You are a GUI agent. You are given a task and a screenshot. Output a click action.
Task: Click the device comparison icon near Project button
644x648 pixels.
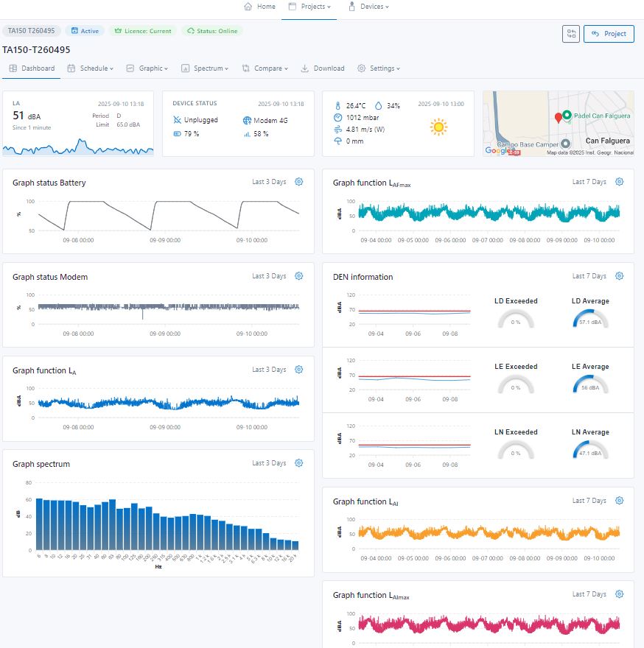coord(571,34)
